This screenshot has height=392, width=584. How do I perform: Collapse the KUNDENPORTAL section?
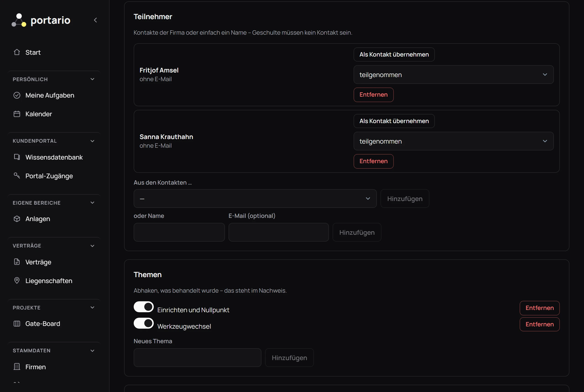pos(92,141)
